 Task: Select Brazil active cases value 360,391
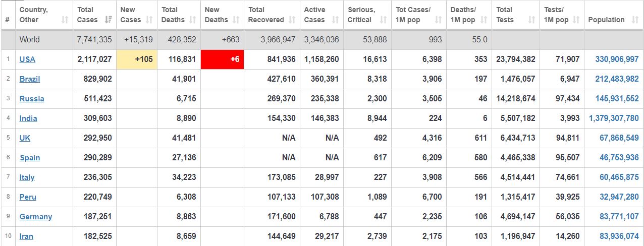325,79
